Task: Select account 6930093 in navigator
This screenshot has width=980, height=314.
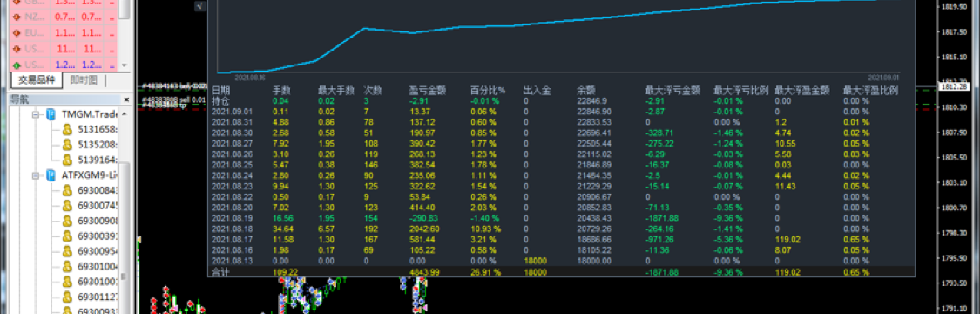Action: click(x=98, y=311)
